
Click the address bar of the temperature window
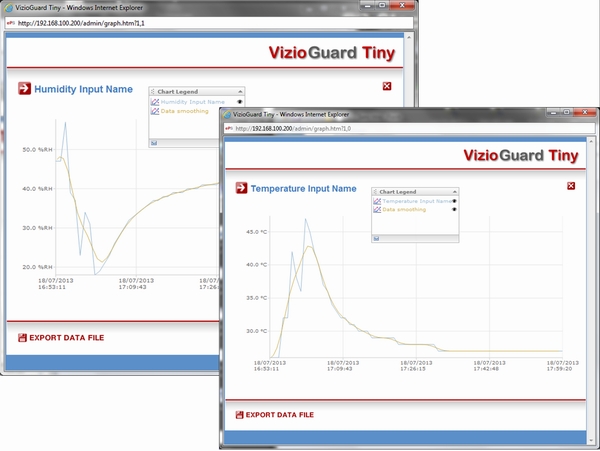[x=409, y=129]
